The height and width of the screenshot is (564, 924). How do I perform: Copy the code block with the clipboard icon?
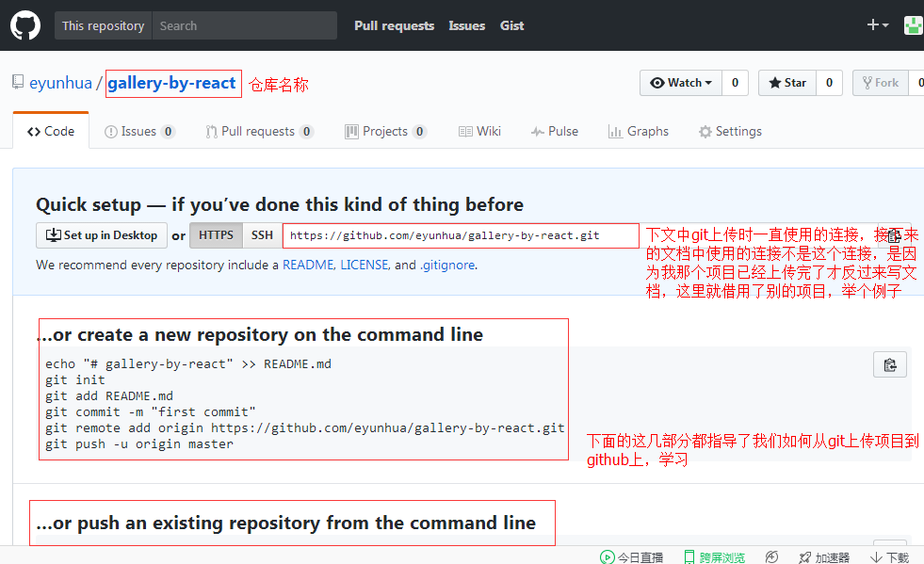pos(890,365)
